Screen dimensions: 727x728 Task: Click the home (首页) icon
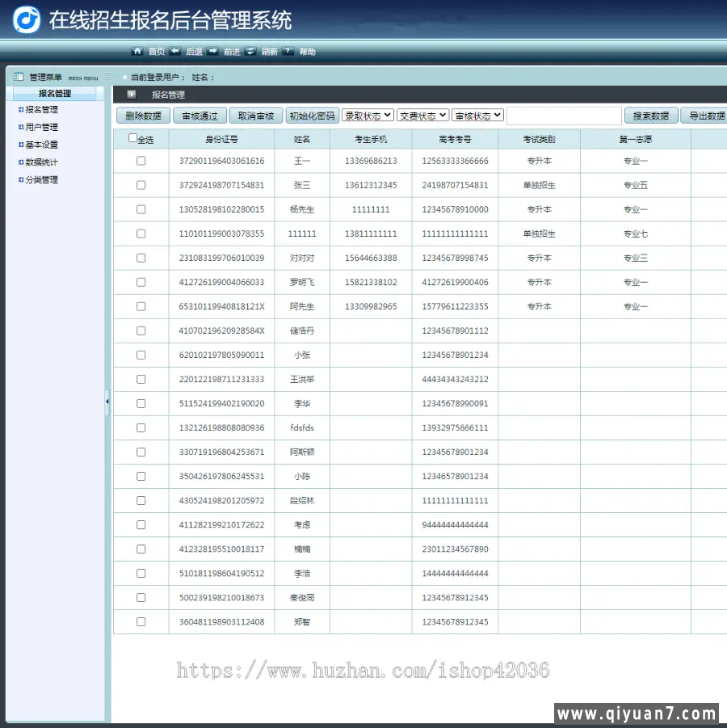pos(137,51)
